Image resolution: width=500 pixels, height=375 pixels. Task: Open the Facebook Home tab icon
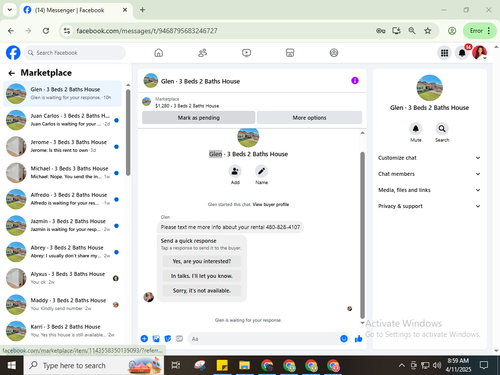(159, 53)
